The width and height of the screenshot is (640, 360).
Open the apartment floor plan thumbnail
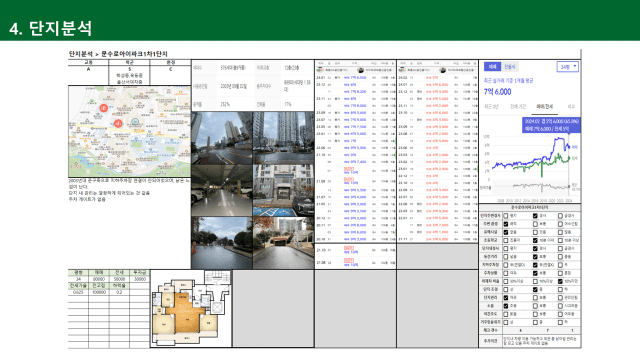click(x=191, y=309)
